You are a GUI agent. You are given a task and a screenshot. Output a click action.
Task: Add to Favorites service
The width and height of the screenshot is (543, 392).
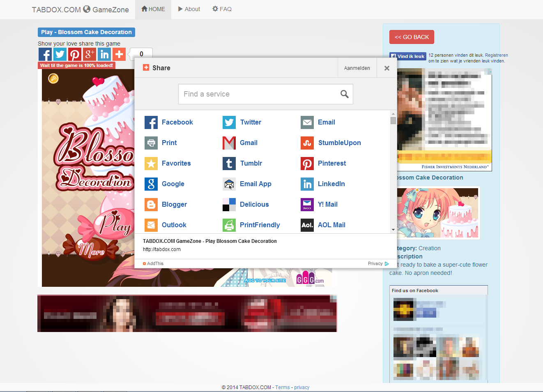(168, 164)
